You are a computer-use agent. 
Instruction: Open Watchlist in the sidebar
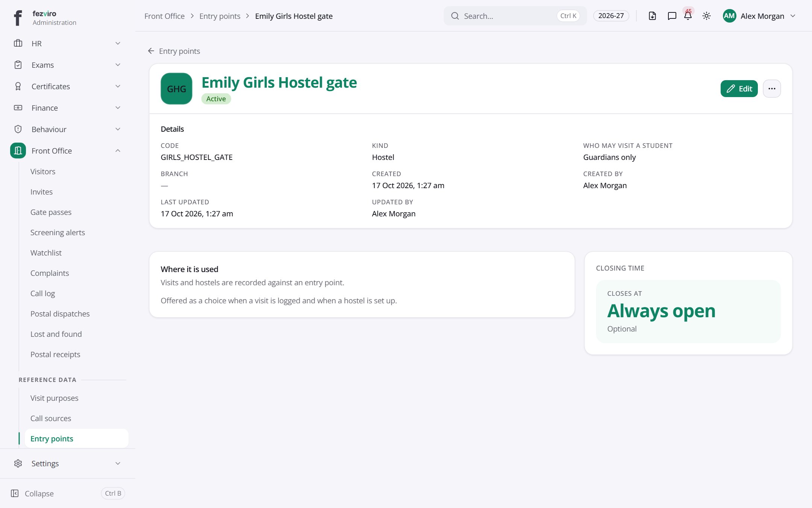(x=46, y=253)
